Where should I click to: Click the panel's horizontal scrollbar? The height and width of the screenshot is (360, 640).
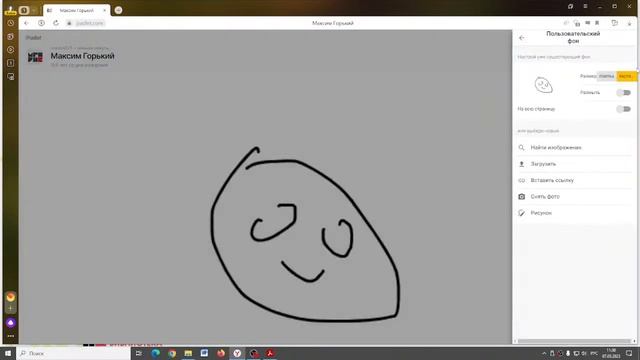[x=574, y=341]
